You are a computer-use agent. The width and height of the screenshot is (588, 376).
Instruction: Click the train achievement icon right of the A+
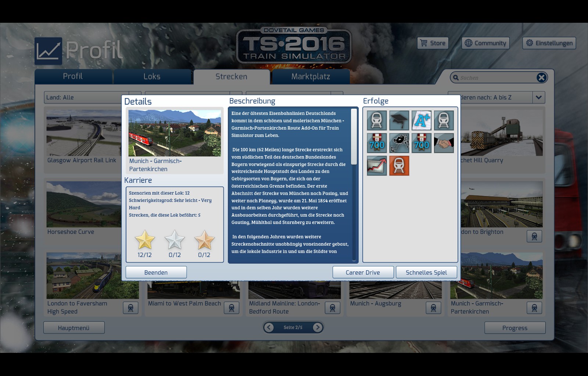tap(444, 120)
